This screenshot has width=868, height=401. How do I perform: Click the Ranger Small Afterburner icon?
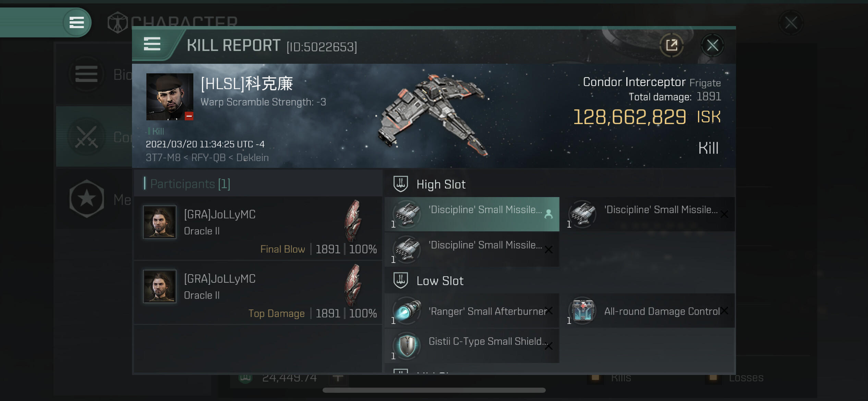click(x=407, y=310)
